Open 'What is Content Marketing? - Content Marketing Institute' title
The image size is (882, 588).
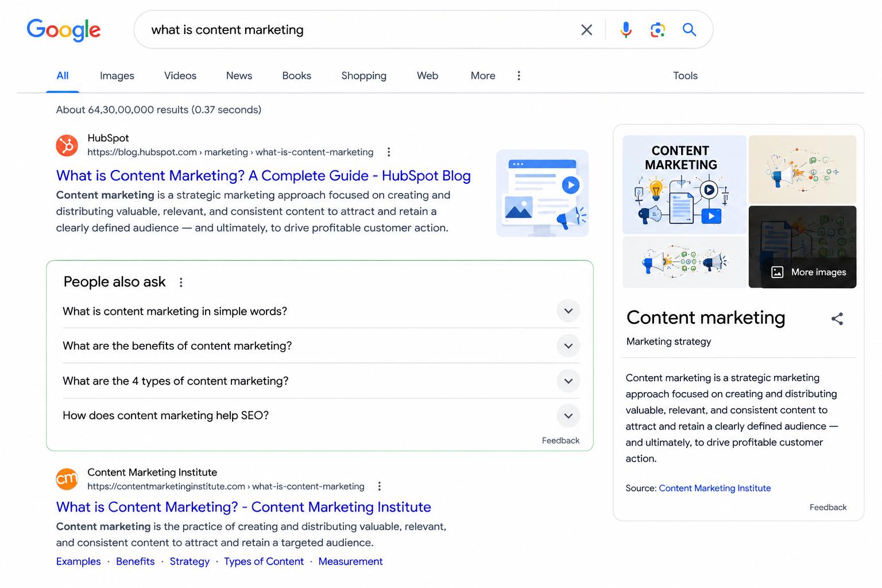243,507
